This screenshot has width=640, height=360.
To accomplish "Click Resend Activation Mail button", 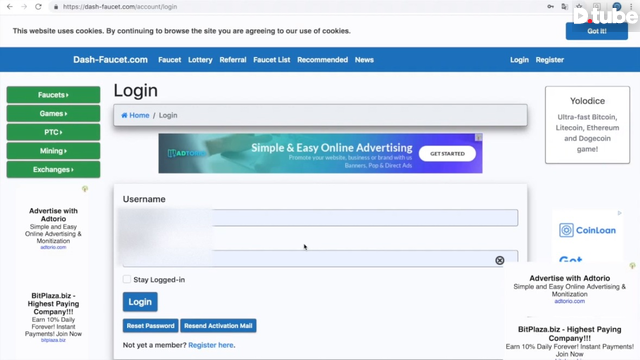I will [218, 326].
